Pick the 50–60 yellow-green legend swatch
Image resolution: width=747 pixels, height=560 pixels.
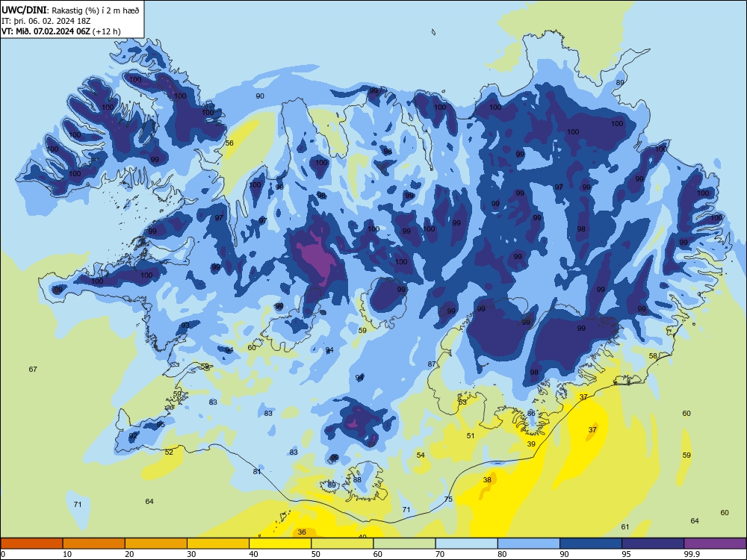click(x=342, y=544)
